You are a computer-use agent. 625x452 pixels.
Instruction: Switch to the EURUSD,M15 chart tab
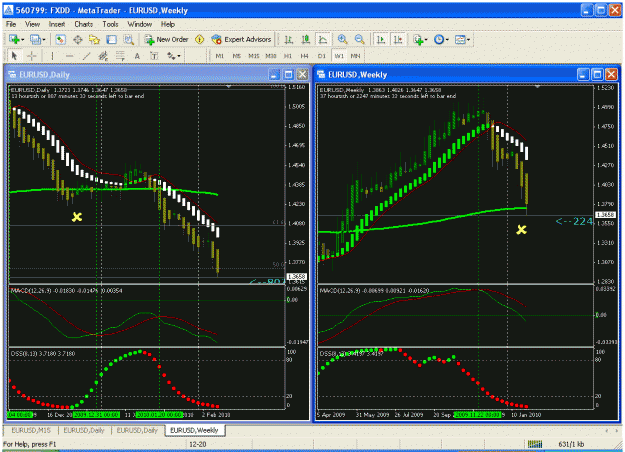point(31,430)
